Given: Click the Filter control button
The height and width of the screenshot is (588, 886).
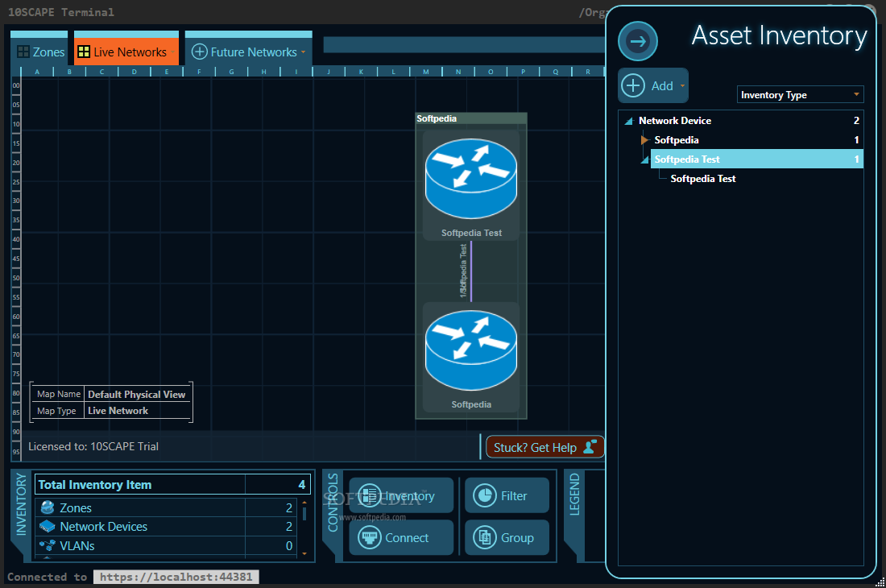Looking at the screenshot, I should (x=507, y=495).
